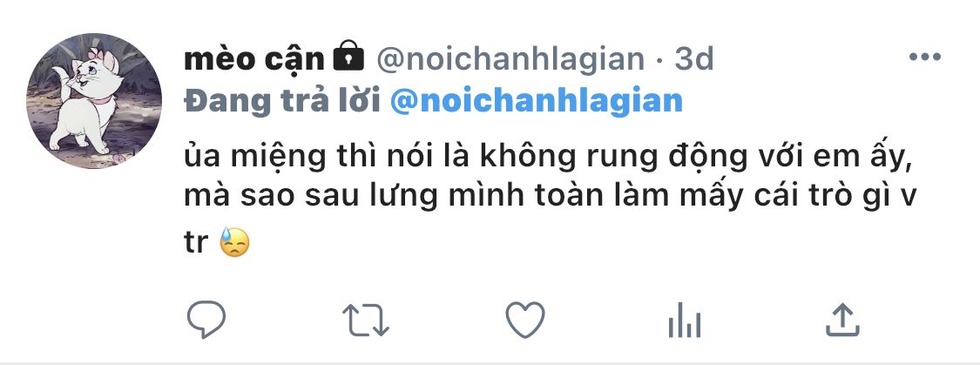
Task: Click the "tr" text before the emoji
Action: 197,243
